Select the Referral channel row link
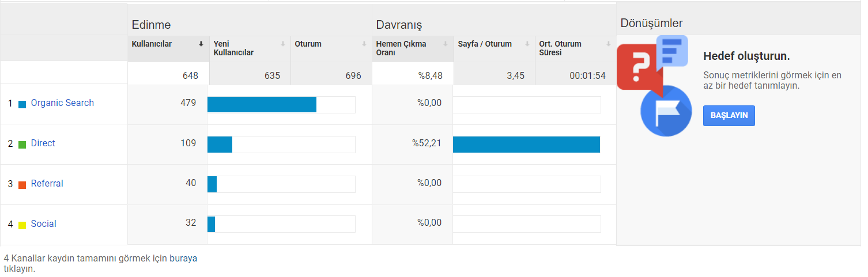The height and width of the screenshot is (277, 868). tap(47, 183)
